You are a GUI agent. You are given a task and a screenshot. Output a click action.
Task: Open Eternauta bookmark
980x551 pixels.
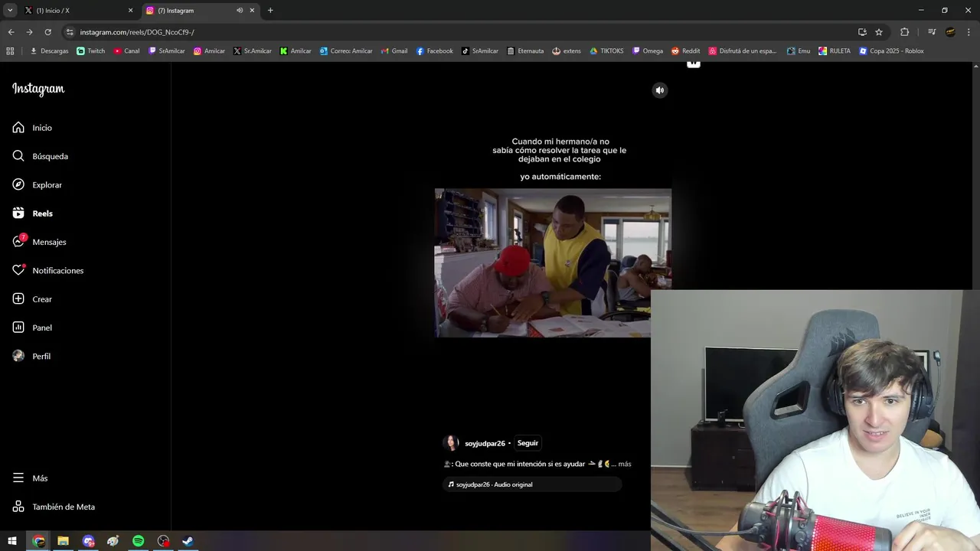(x=525, y=51)
